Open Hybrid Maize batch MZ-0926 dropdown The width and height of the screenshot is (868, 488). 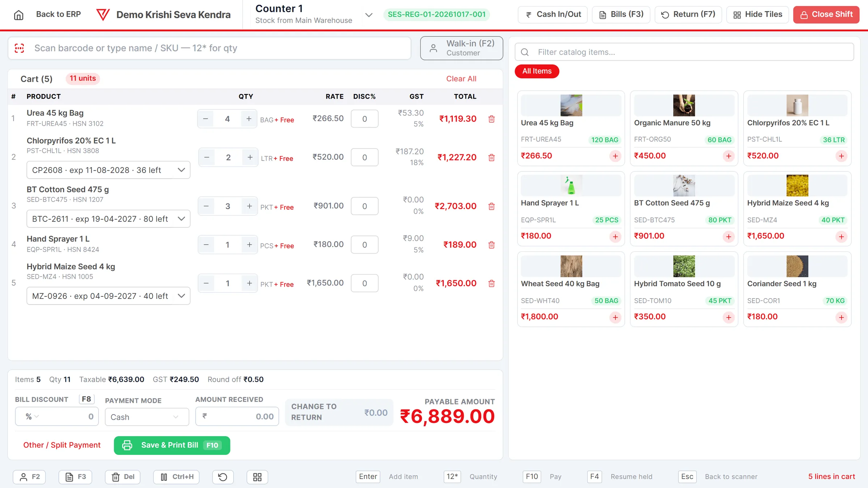(x=109, y=296)
